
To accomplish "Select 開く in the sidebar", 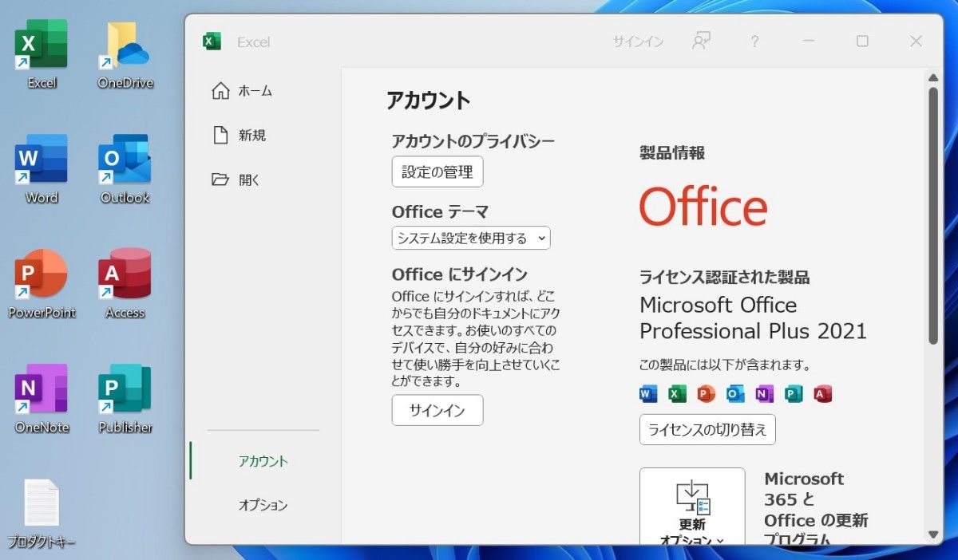I will tap(236, 179).
